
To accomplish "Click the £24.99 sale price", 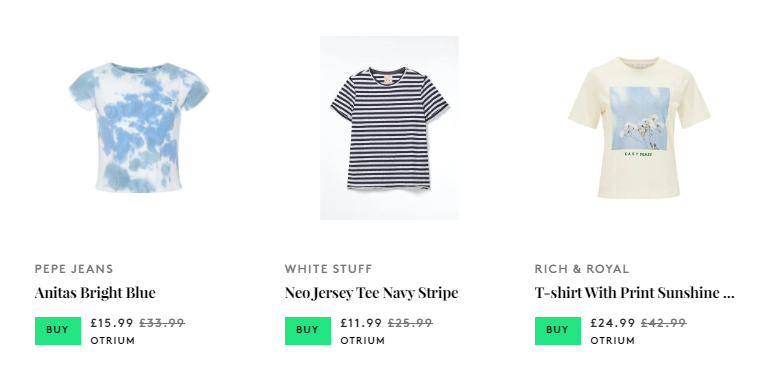I will (613, 323).
